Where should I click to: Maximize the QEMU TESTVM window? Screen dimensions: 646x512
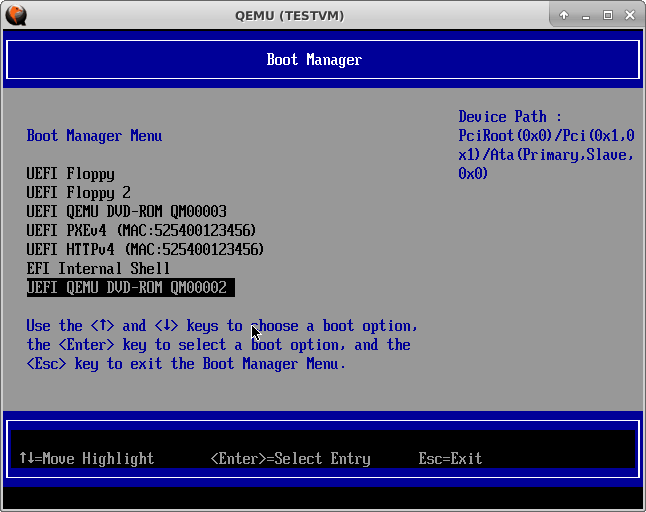[608, 16]
